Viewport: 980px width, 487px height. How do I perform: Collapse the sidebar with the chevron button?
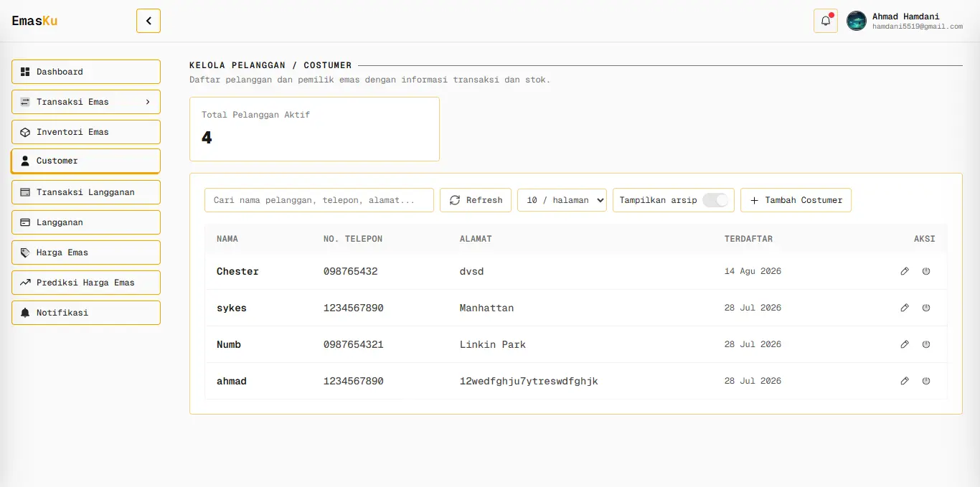149,21
